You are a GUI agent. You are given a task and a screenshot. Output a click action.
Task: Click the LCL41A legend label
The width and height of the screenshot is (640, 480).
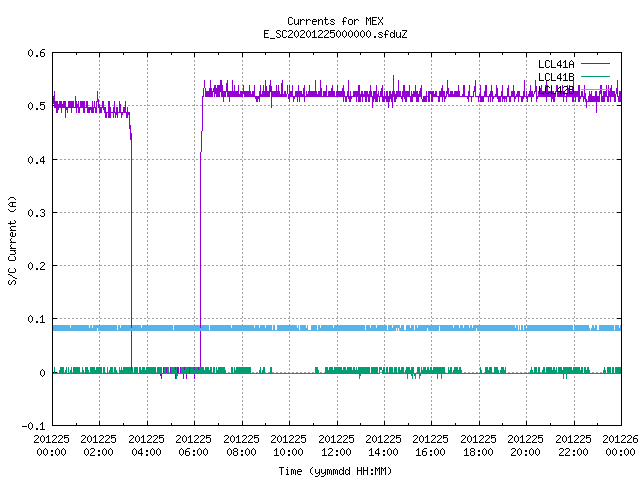click(x=556, y=64)
